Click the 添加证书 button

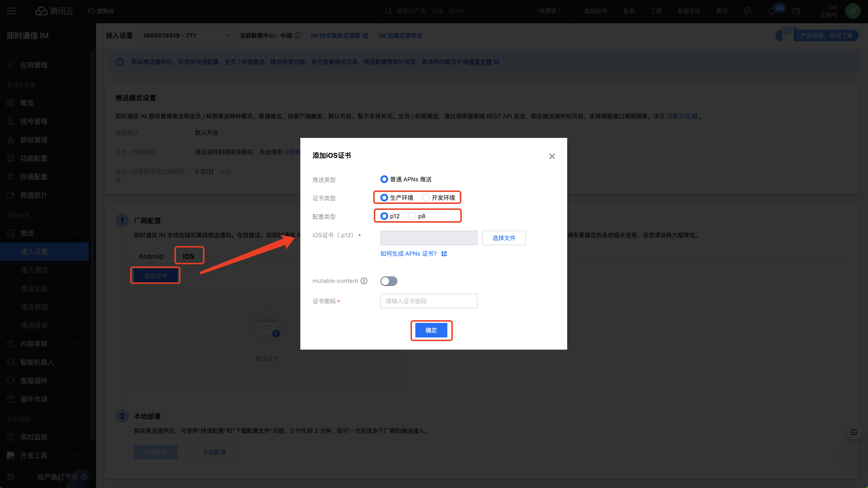pyautogui.click(x=155, y=276)
